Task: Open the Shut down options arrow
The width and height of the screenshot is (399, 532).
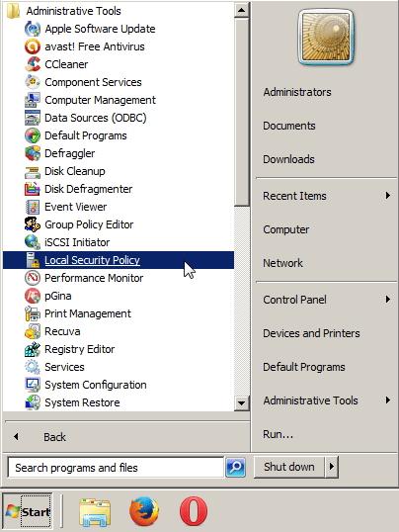Action: (x=332, y=467)
